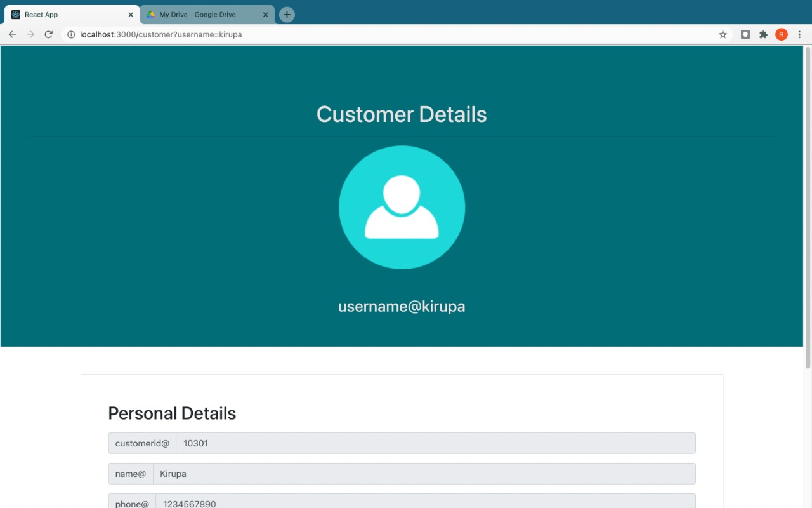Click the name field showing Kirupa
This screenshot has height=508, width=812.
click(424, 474)
